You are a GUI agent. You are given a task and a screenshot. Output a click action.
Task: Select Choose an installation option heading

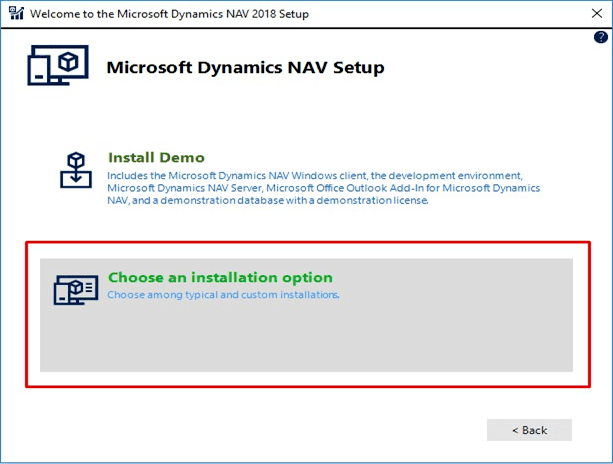tap(220, 277)
